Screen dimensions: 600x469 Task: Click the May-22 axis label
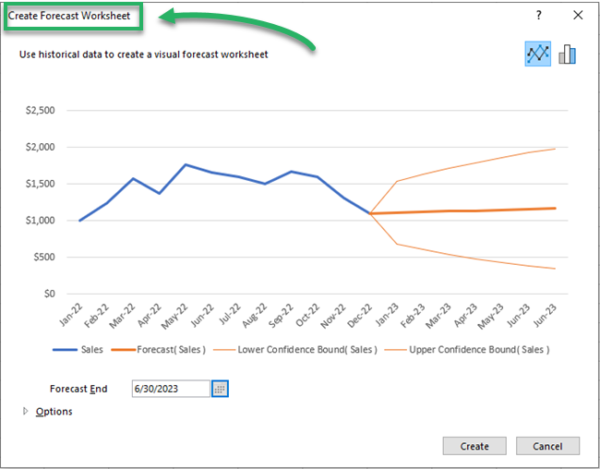point(174,316)
